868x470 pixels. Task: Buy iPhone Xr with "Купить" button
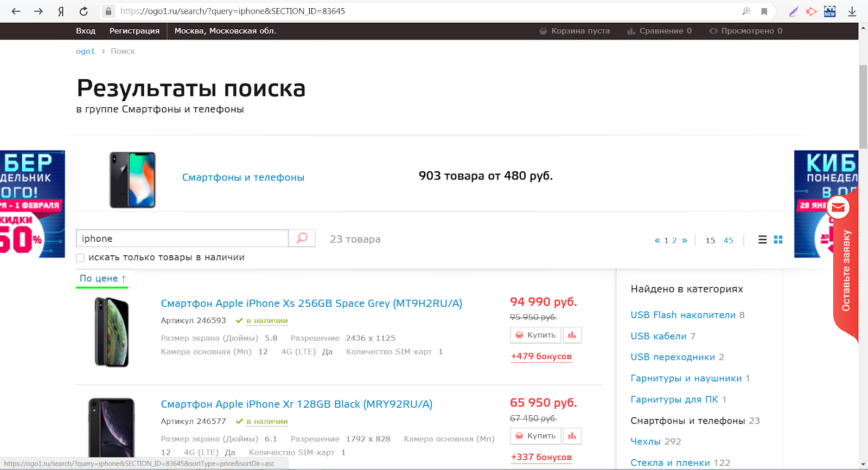[x=535, y=436]
